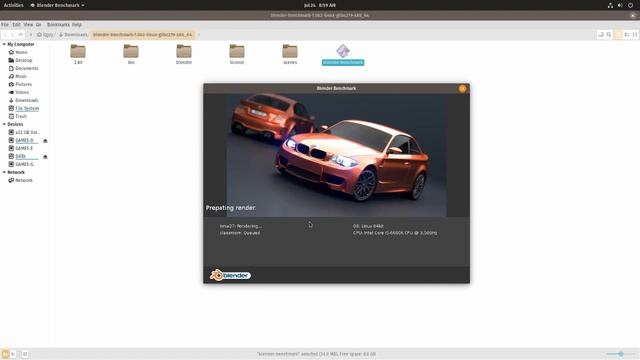Show tree view in the sidebar

13,354
